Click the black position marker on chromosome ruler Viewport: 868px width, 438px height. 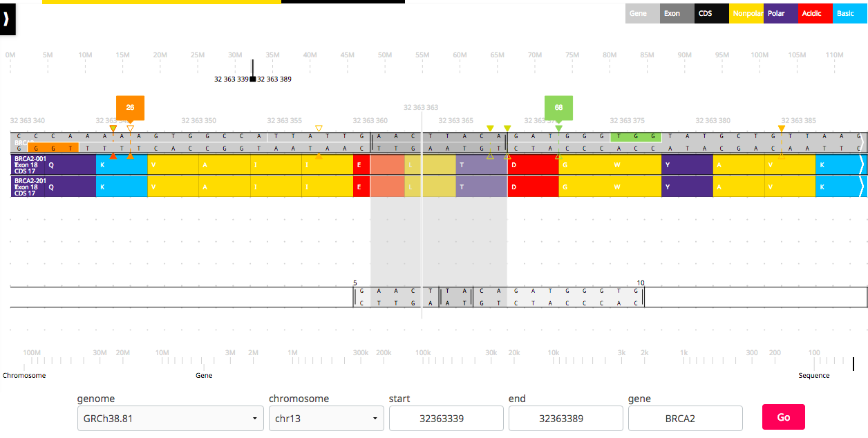point(253,79)
